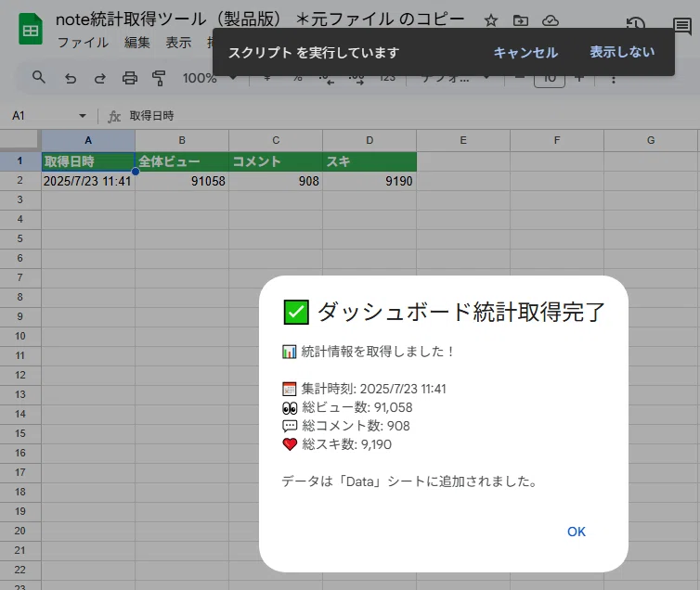Select the cell containing 91058
Screen dimensions: 700x590
tap(182, 181)
